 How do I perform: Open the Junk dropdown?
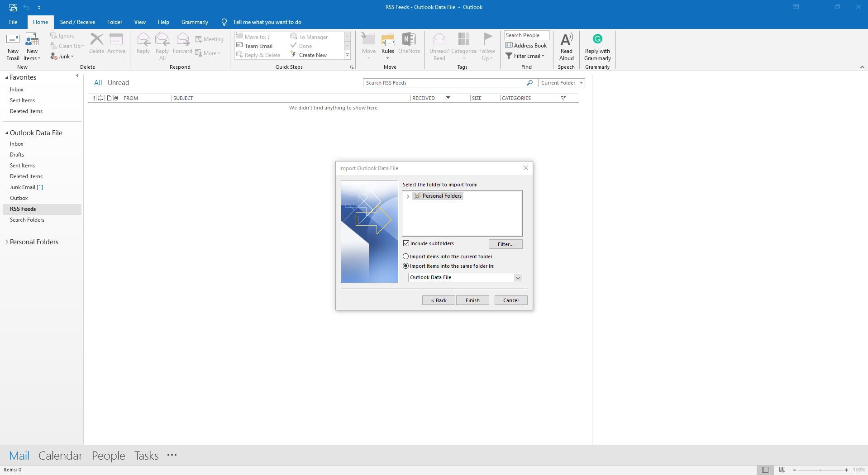tap(72, 57)
